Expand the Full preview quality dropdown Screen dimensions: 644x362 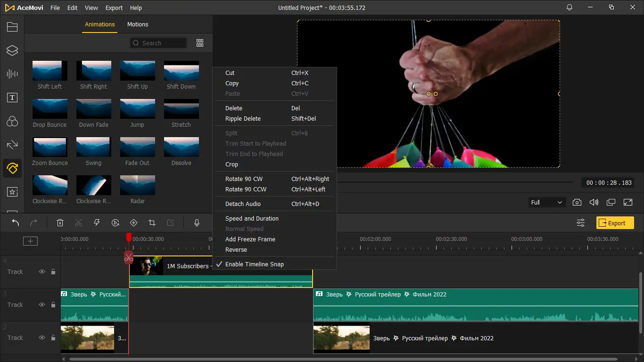tap(546, 202)
